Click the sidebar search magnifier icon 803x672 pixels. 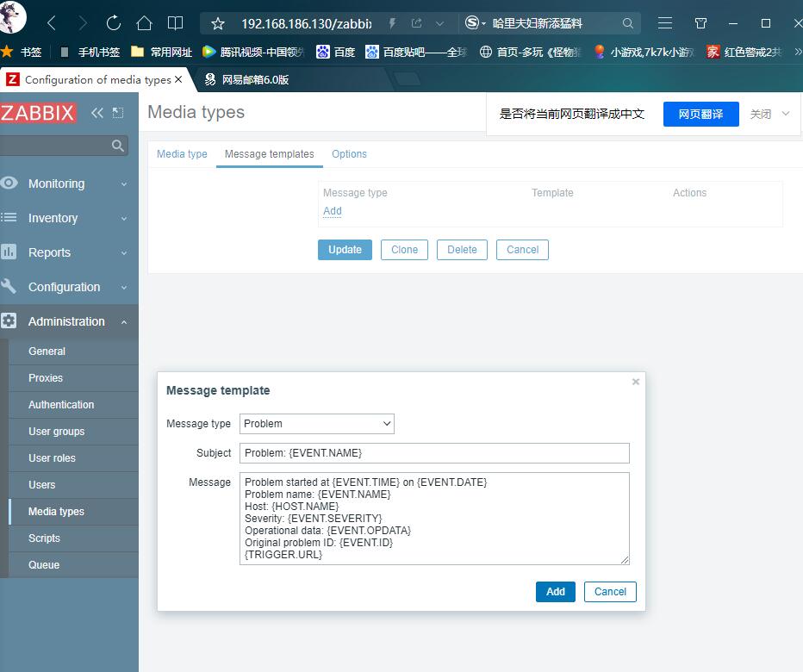coord(118,146)
